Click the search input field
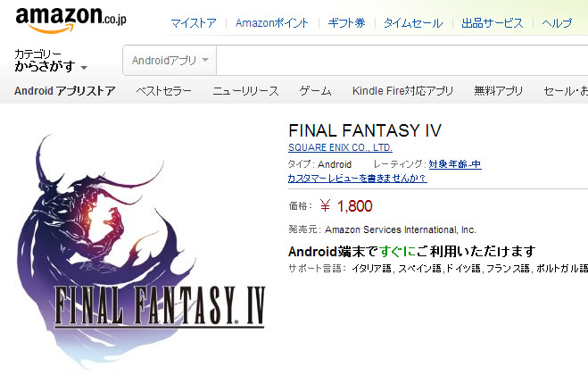 pyautogui.click(x=402, y=61)
